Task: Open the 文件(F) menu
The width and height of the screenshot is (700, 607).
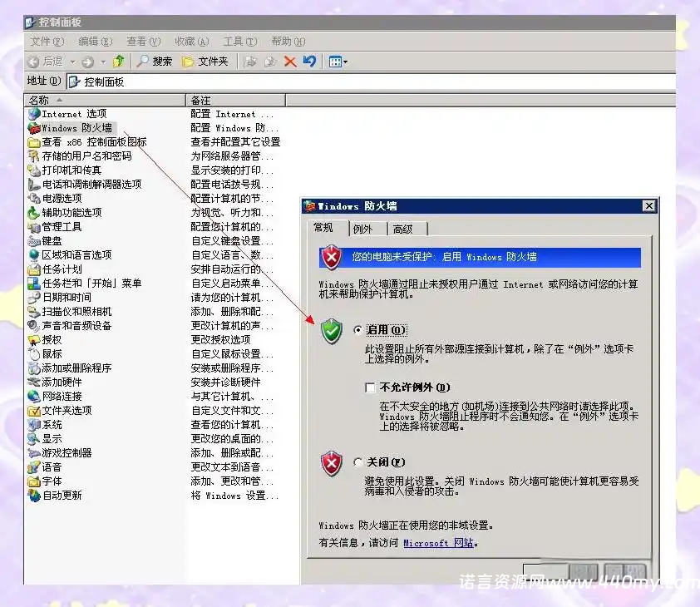Action: [47, 42]
